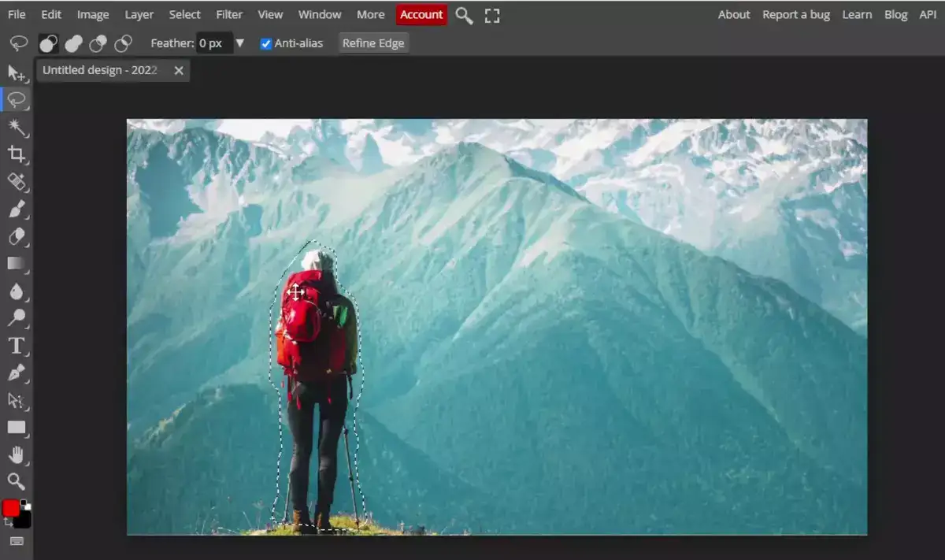The height and width of the screenshot is (560, 945).
Task: Choose the subtract from selection mode
Action: click(98, 43)
